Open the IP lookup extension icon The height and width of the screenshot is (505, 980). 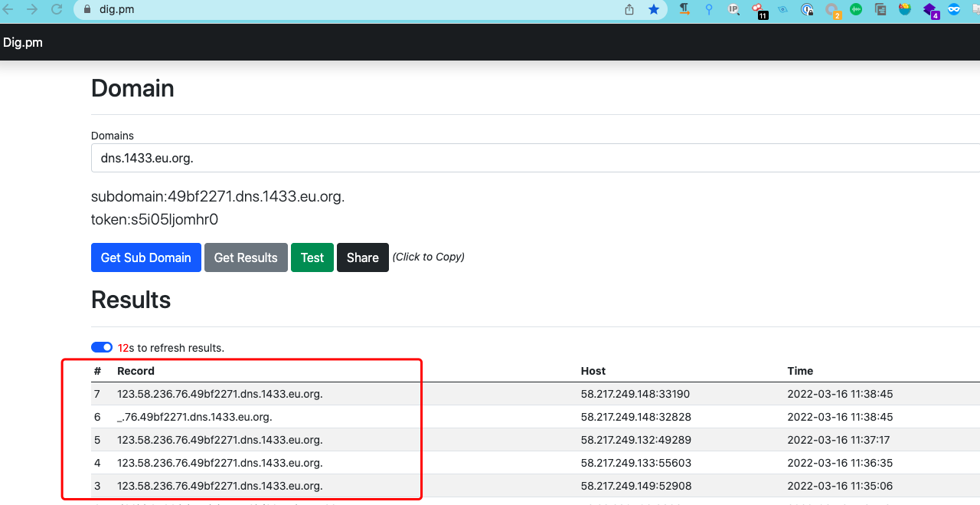[x=733, y=9]
